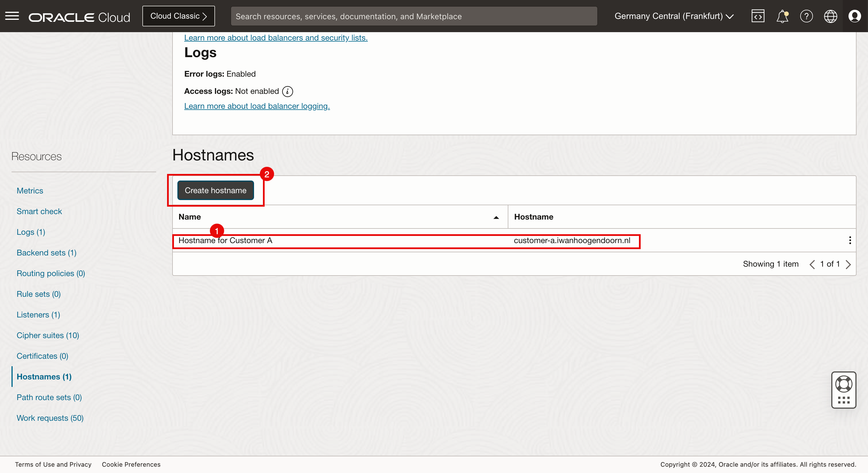Go to previous page of hostnames
The image size is (868, 473).
click(812, 264)
